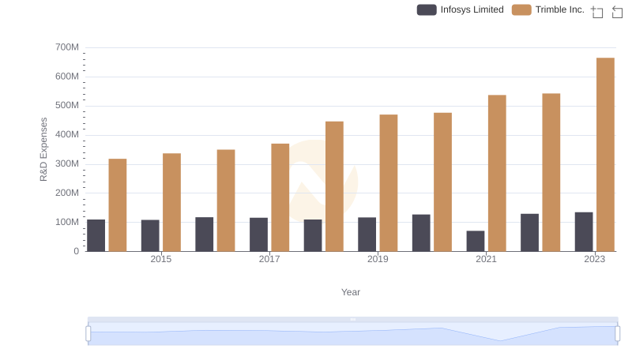Image resolution: width=632 pixels, height=364 pixels.
Task: Click the Infosys bar for 2023
Action: [x=584, y=232]
